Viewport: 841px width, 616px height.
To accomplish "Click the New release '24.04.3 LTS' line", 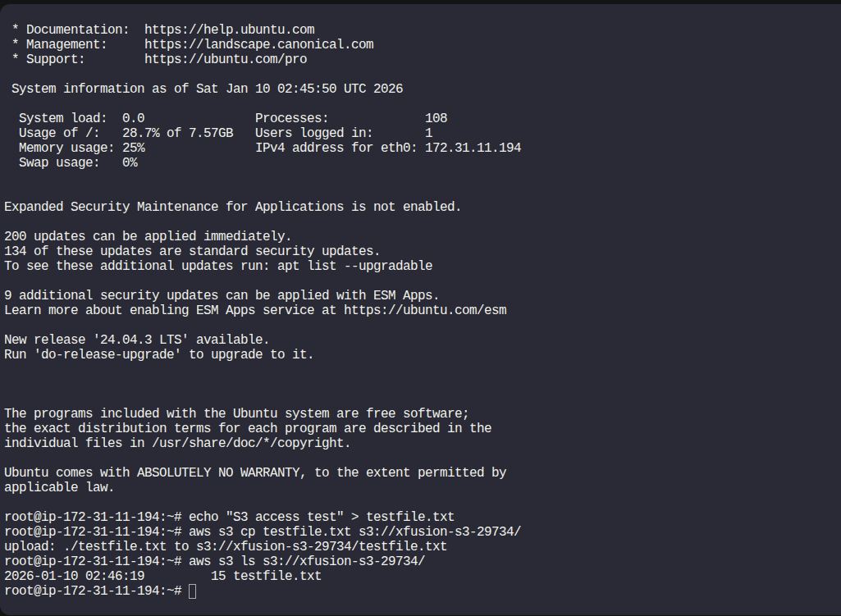I will 137,340.
